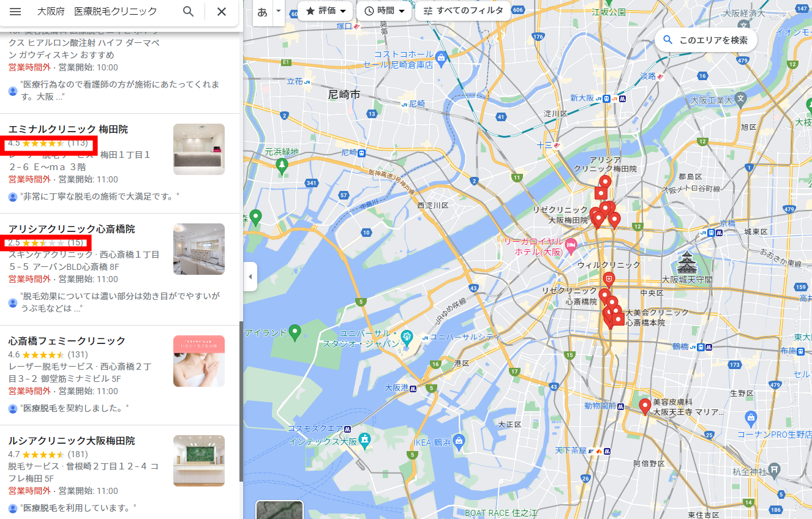Click the user avatar by 医療脱毛を契約しました review
This screenshot has height=519, width=812.
[x=13, y=408]
